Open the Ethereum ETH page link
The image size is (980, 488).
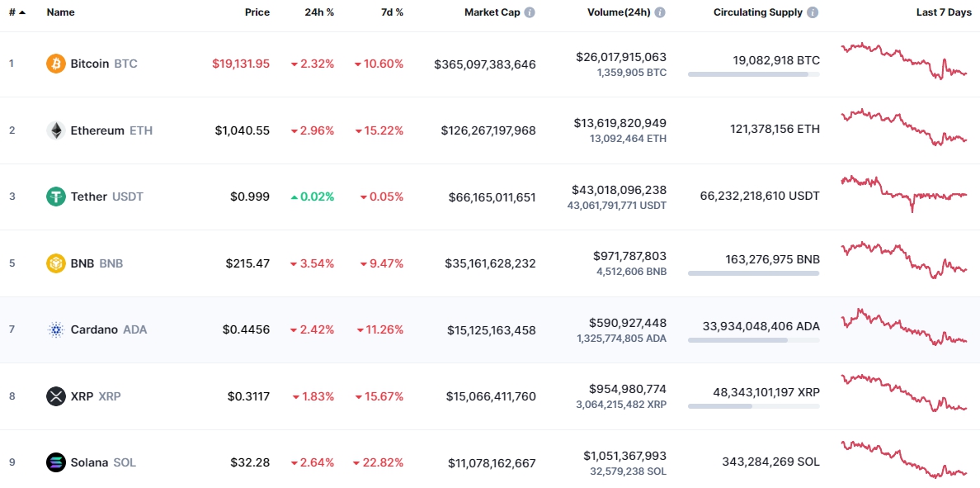point(111,130)
